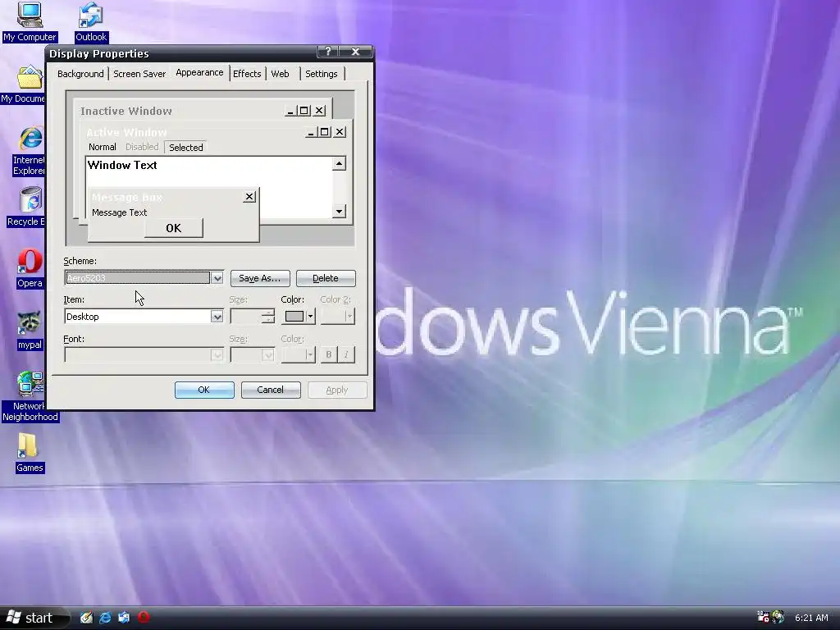Click the Disabled menu item in preview
Image resolution: width=840 pixels, height=630 pixels.
coord(142,147)
